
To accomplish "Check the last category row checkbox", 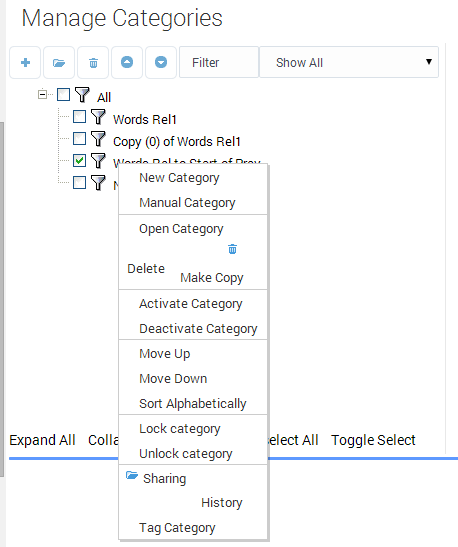I will 80,182.
